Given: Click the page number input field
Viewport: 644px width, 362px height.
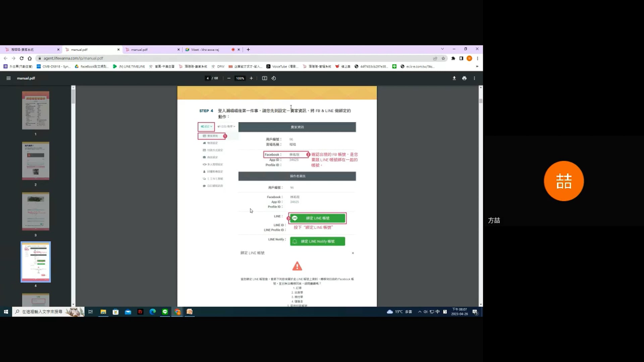Looking at the screenshot, I should tap(208, 78).
